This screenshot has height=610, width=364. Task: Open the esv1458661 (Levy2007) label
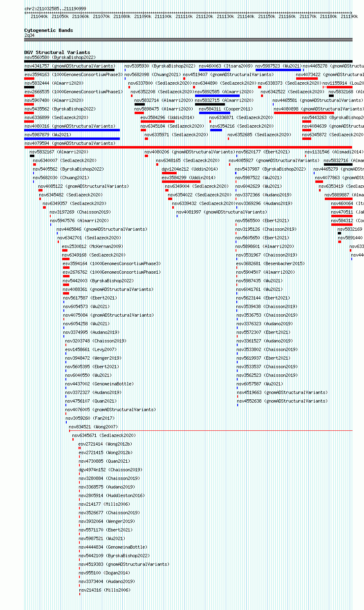pos(91,350)
